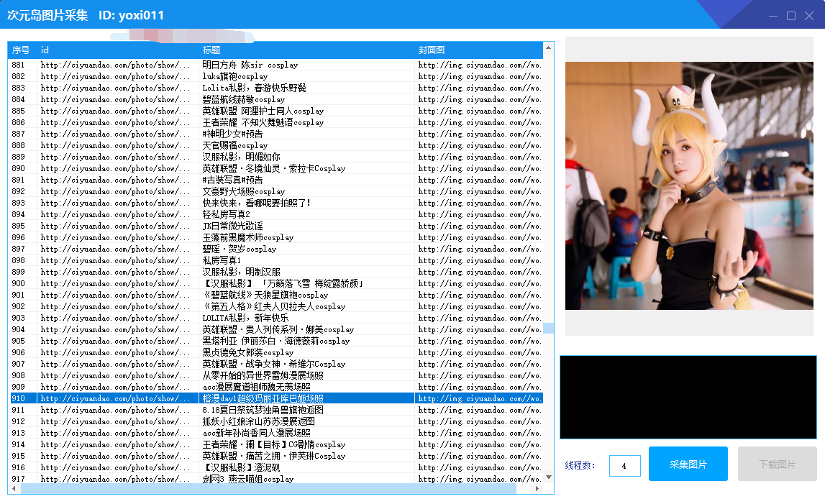Minimize the 次元岛图片采集 window
825x504 pixels.
click(773, 16)
